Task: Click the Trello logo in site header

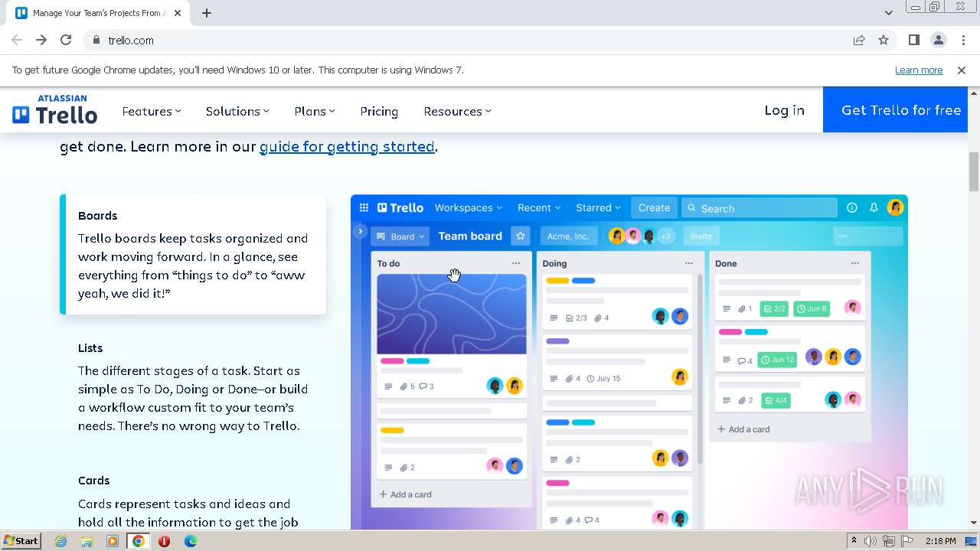Action: [55, 110]
